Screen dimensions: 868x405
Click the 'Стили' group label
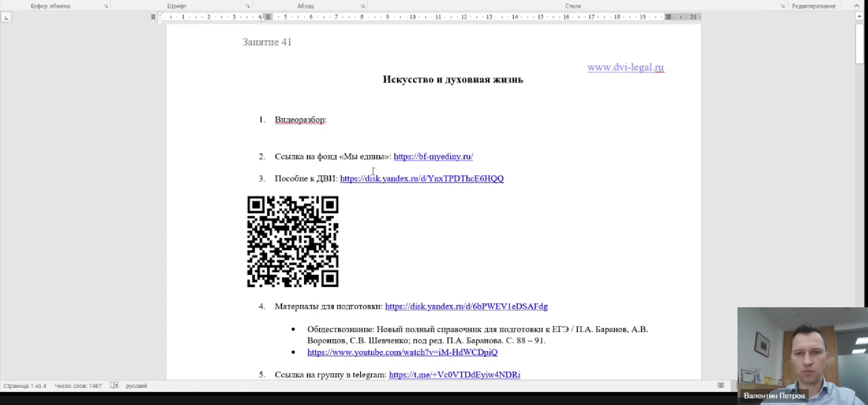click(x=573, y=6)
